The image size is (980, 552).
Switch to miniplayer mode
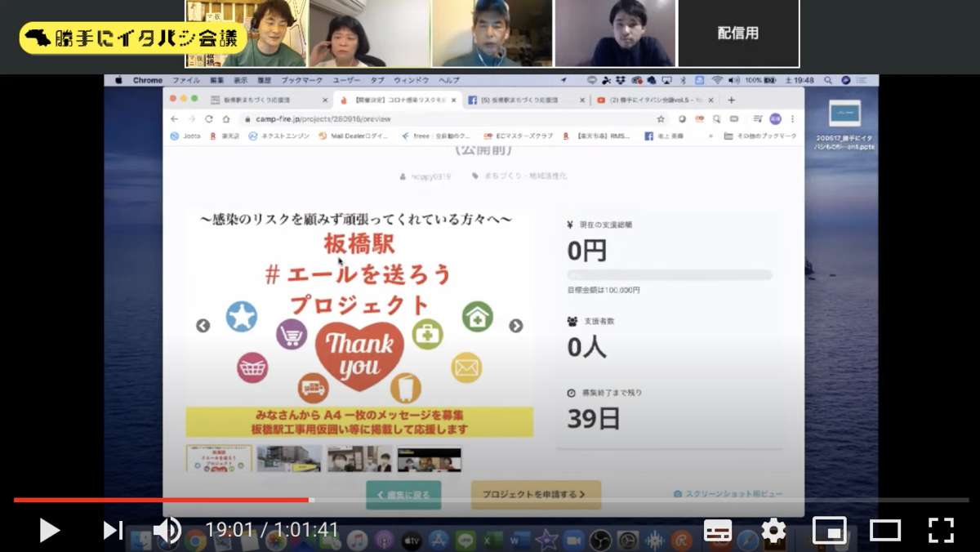coord(829,531)
